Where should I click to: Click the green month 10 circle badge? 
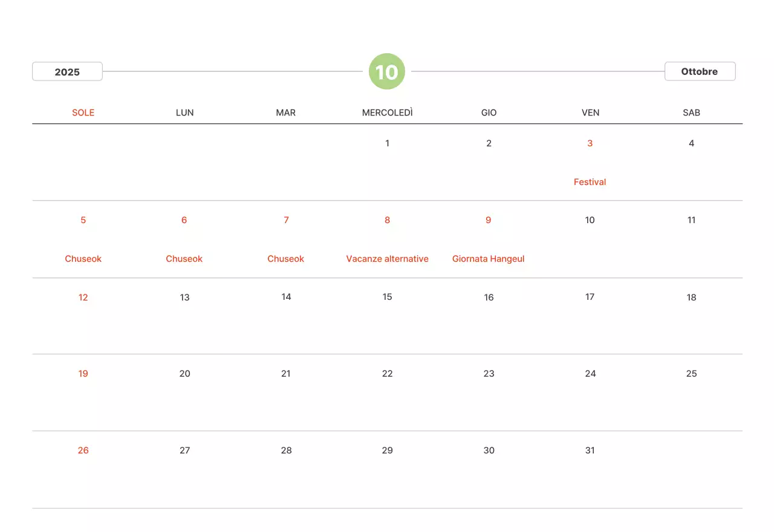(x=386, y=72)
